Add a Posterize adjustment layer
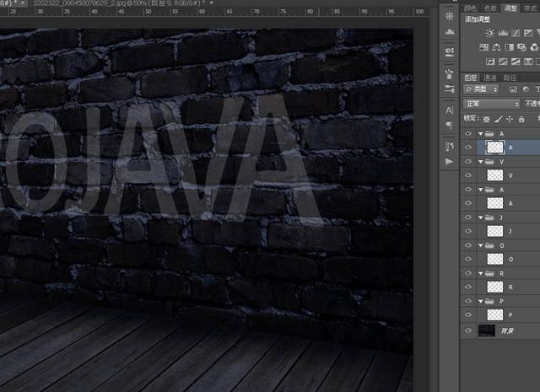540x392 pixels. (503, 62)
